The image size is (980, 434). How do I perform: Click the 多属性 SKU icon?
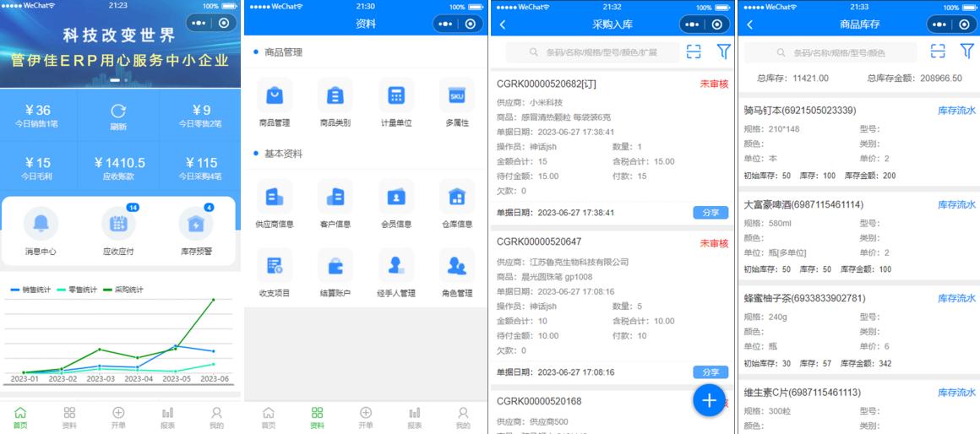(456, 96)
